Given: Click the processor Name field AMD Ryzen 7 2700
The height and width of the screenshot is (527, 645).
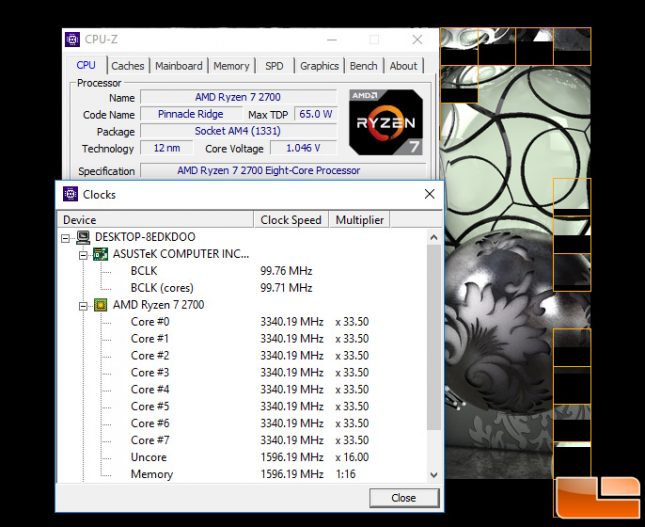Looking at the screenshot, I should pos(238,97).
